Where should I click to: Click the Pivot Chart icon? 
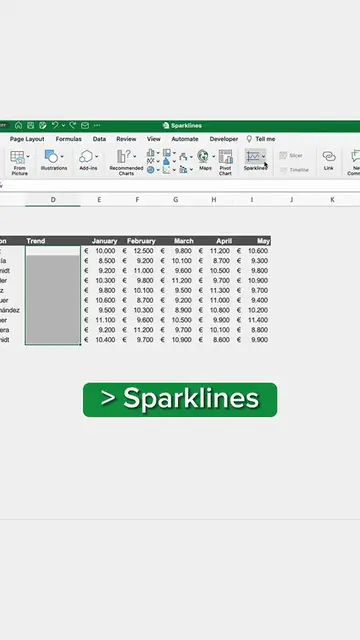pyautogui.click(x=225, y=156)
